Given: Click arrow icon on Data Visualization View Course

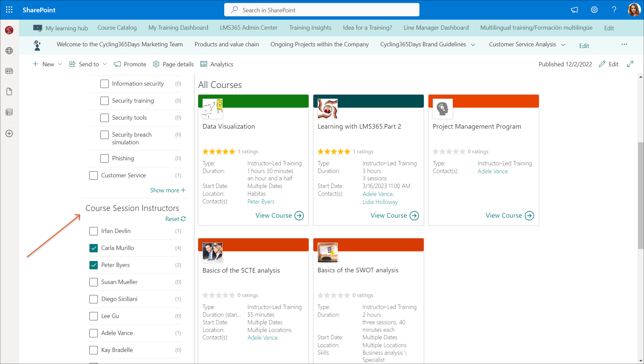Looking at the screenshot, I should tap(299, 216).
